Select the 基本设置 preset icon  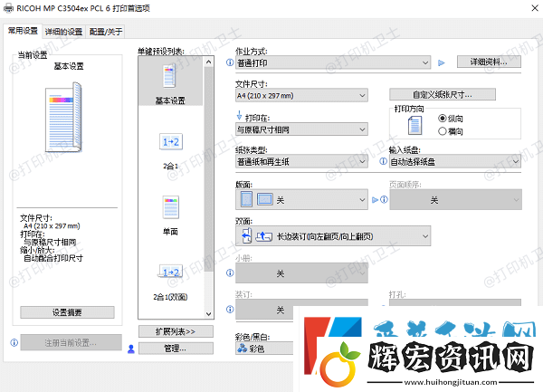click(170, 76)
